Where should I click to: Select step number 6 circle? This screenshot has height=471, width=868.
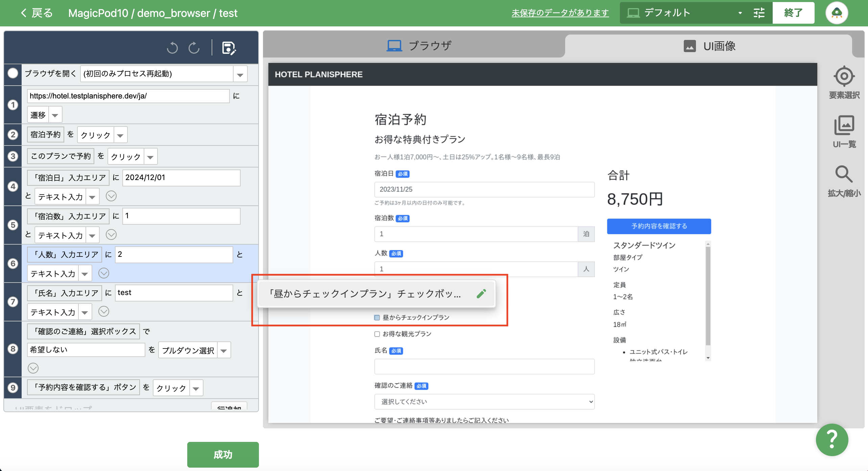[x=13, y=263]
